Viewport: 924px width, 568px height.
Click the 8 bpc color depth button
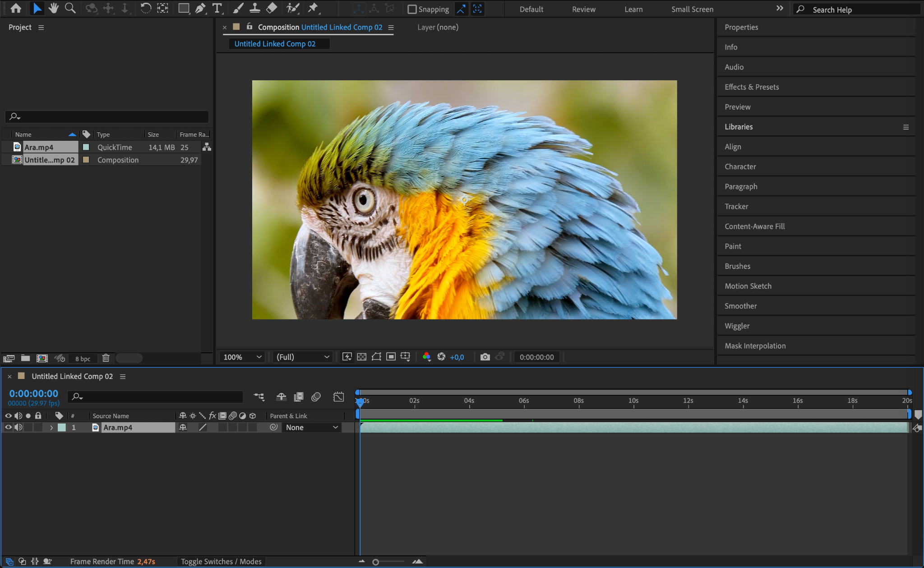pyautogui.click(x=83, y=359)
